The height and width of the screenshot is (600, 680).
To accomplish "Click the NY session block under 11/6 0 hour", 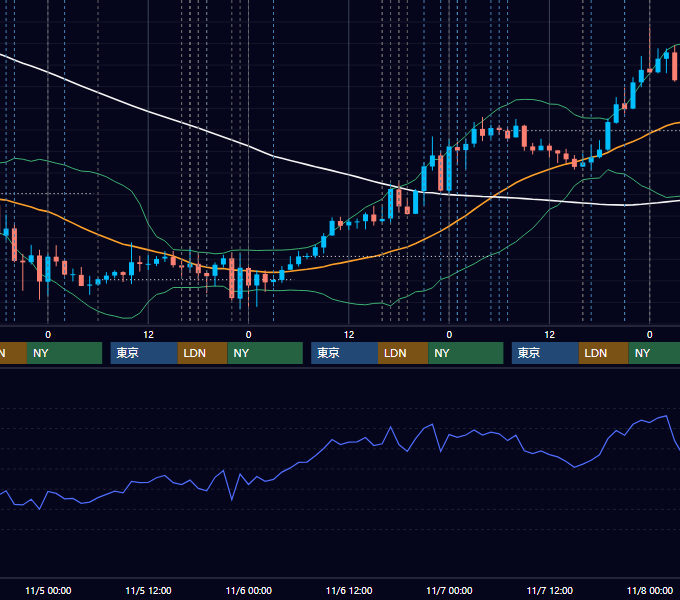I will (265, 353).
